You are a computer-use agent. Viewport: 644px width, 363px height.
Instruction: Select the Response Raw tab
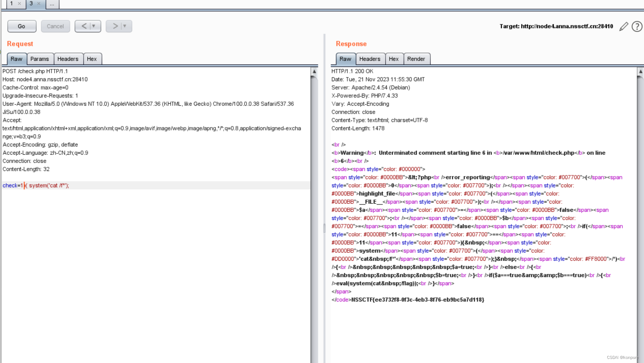click(345, 59)
